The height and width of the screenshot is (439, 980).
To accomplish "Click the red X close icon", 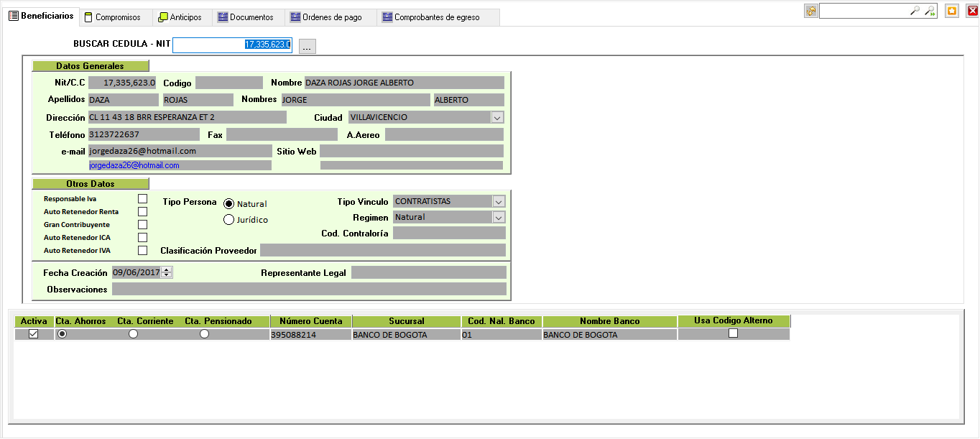I will point(973,11).
